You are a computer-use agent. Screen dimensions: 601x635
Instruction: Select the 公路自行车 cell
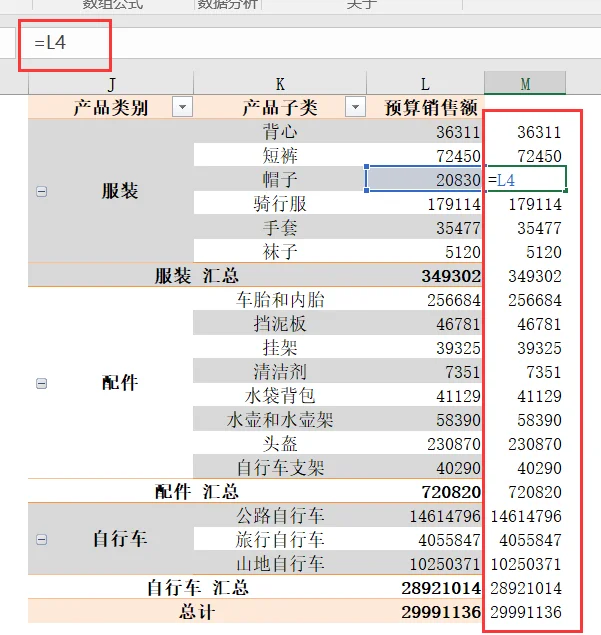pos(280,516)
